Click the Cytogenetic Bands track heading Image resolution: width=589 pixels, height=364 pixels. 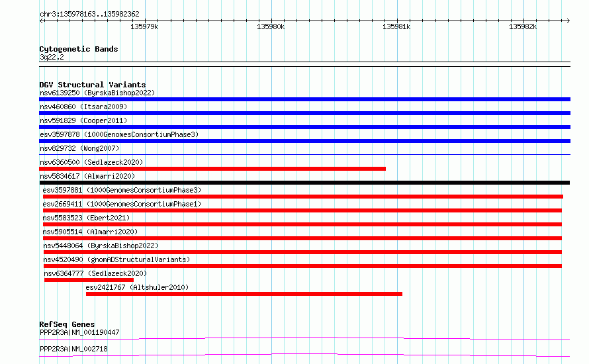(79, 49)
